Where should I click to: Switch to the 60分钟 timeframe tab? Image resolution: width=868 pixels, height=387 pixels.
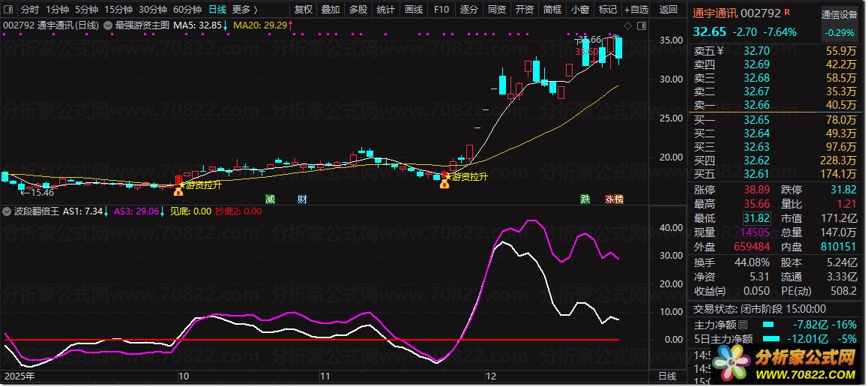[x=187, y=10]
